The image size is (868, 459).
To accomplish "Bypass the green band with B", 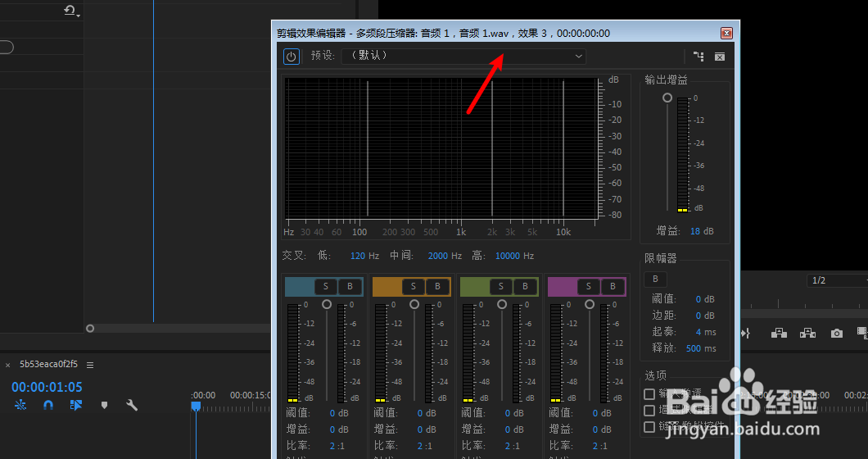I will point(525,287).
